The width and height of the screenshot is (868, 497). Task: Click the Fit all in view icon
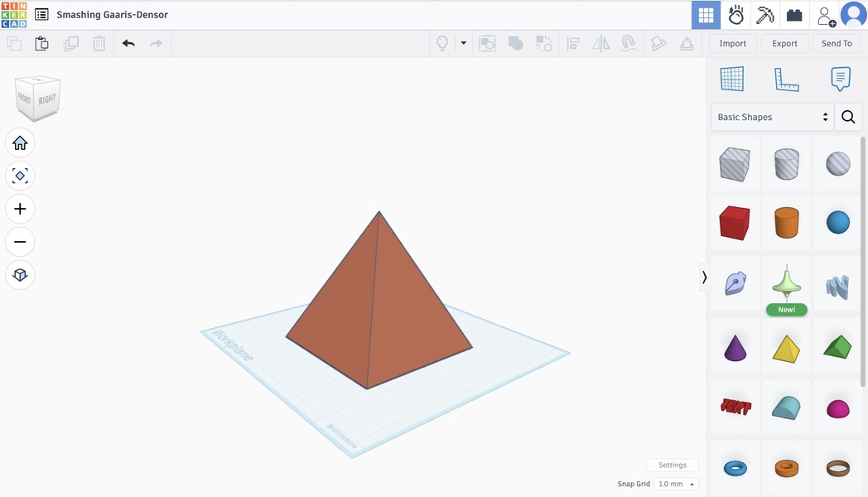point(20,176)
